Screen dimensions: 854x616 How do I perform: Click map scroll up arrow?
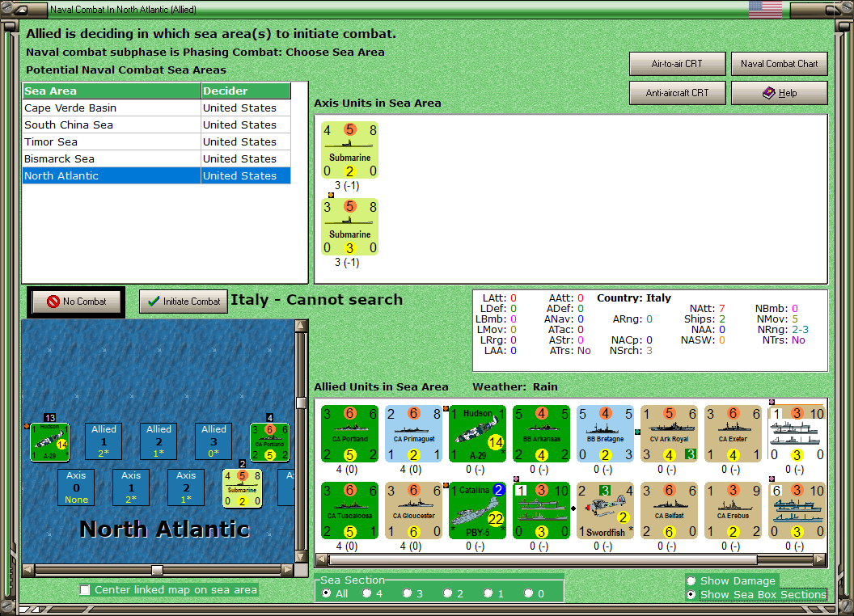[x=301, y=325]
